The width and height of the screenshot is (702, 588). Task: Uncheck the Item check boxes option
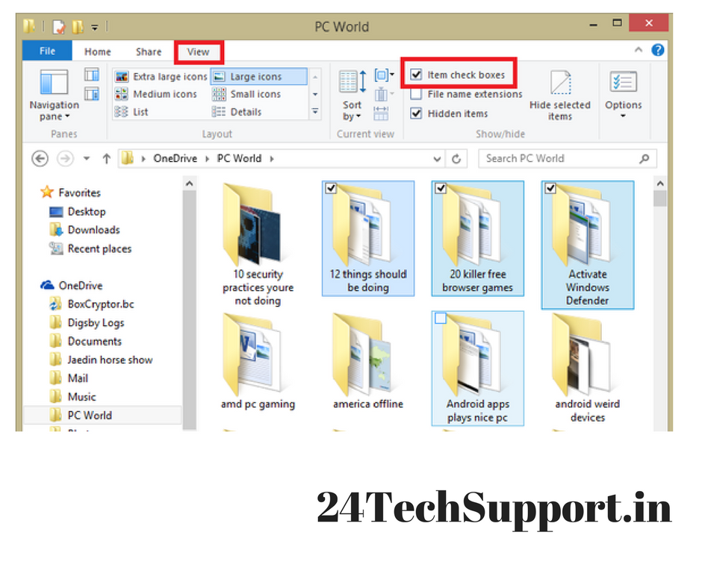417,75
